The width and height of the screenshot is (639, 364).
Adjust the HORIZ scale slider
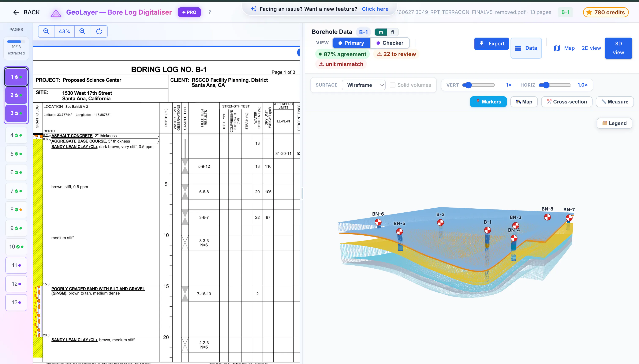pos(555,85)
